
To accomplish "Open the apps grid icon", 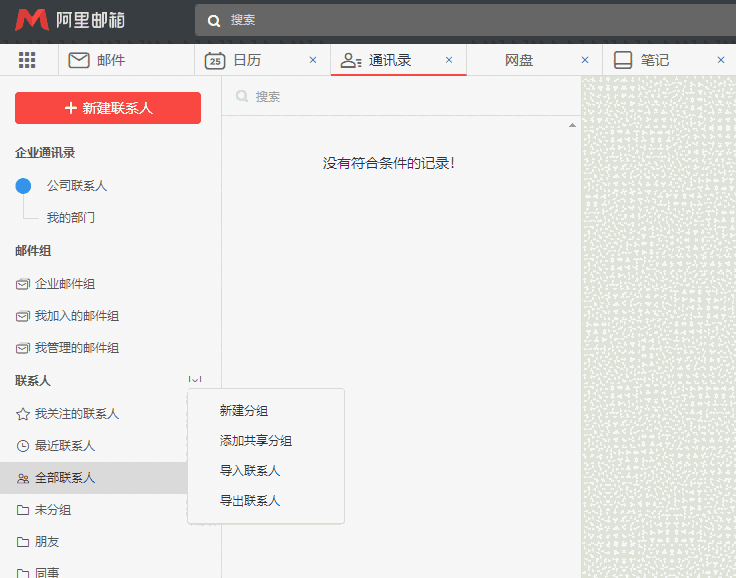I will pos(27,60).
